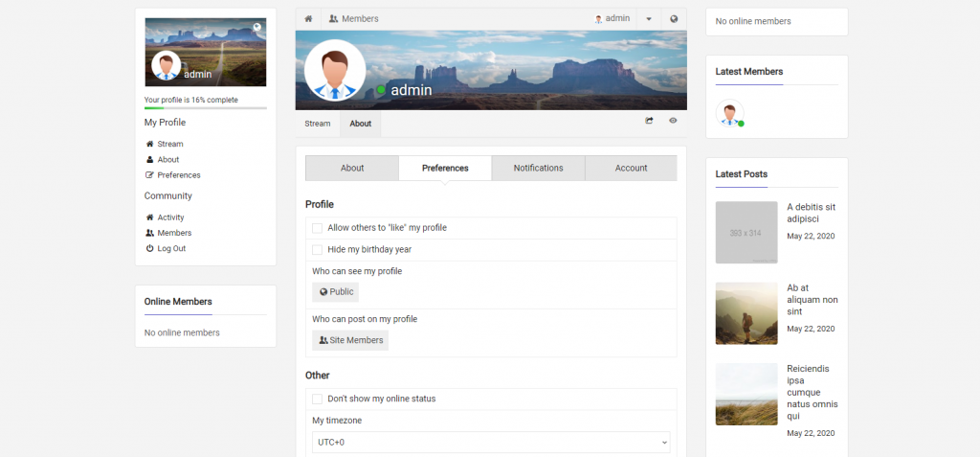Click the profile completeness progress bar
The width and height of the screenshot is (980, 457).
(206, 108)
